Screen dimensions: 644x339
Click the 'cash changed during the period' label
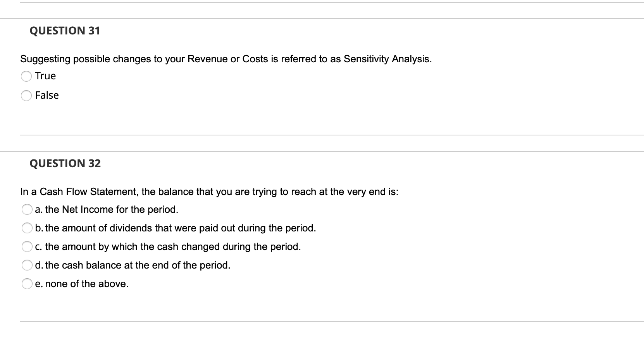coord(168,247)
